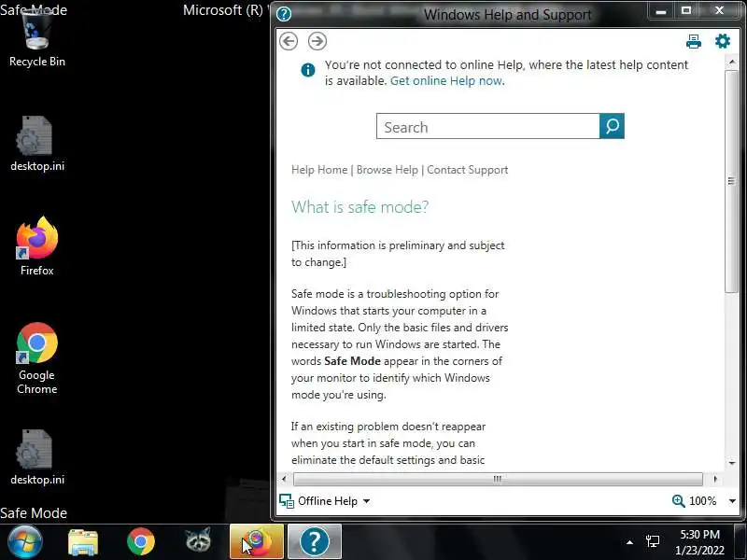The width and height of the screenshot is (747, 560).
Task: Click the network tray icon
Action: click(652, 541)
